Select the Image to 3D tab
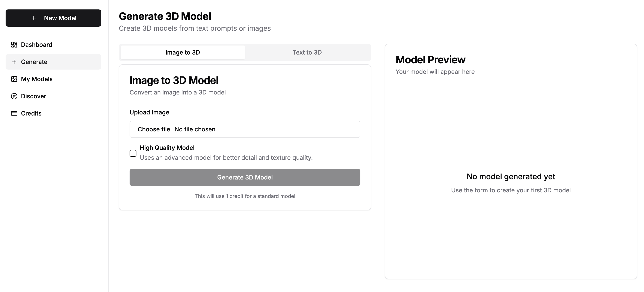The width and height of the screenshot is (644, 292). point(183,52)
